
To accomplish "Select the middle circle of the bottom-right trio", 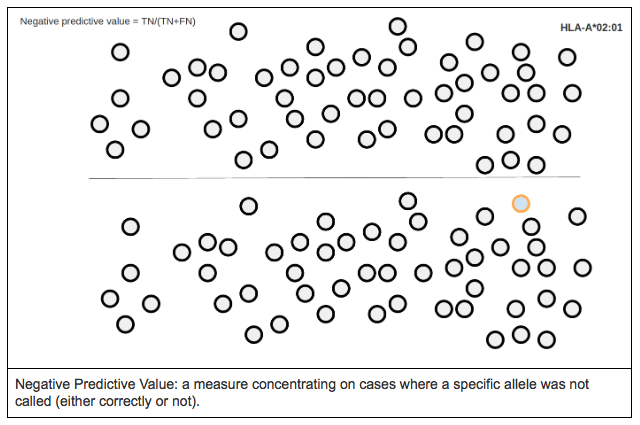I will click(x=521, y=335).
